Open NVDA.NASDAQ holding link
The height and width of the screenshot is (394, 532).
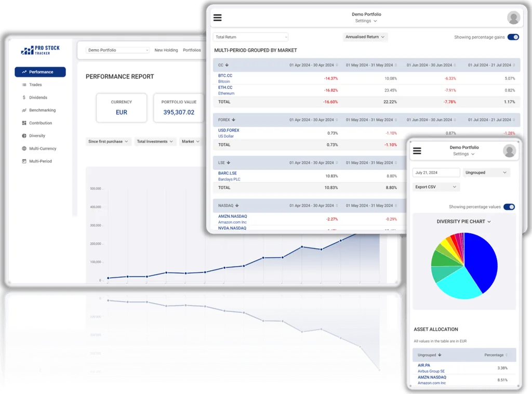click(x=232, y=228)
